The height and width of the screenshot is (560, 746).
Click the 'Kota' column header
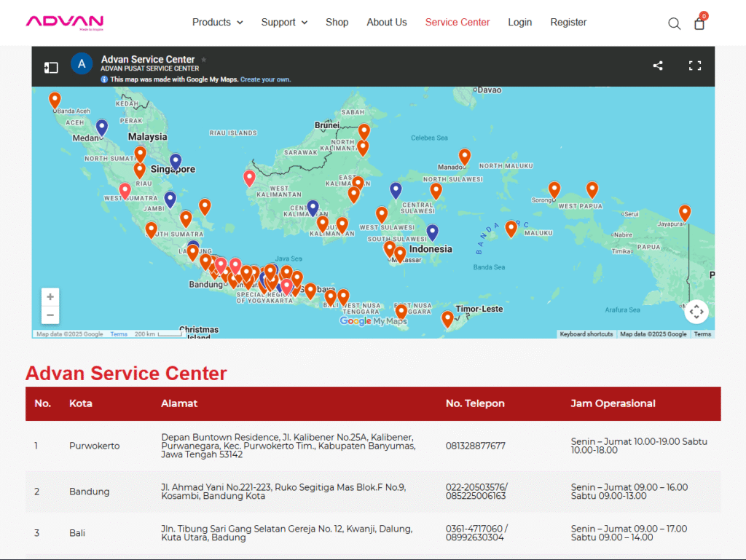click(x=81, y=403)
